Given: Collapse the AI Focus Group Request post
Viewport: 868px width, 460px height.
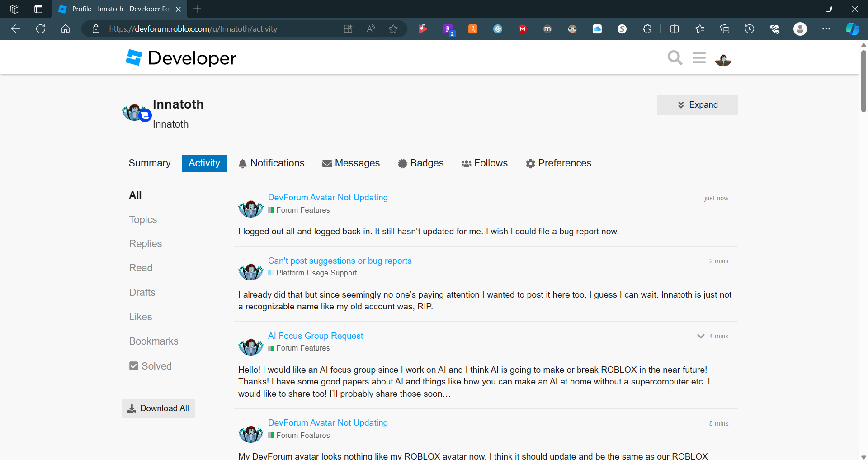Looking at the screenshot, I should 700,336.
